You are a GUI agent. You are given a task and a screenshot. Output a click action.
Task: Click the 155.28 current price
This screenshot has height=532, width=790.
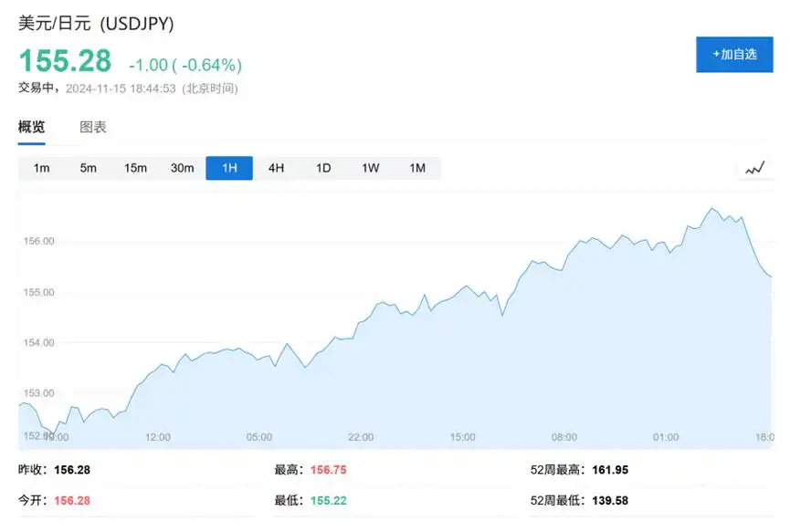tap(65, 61)
